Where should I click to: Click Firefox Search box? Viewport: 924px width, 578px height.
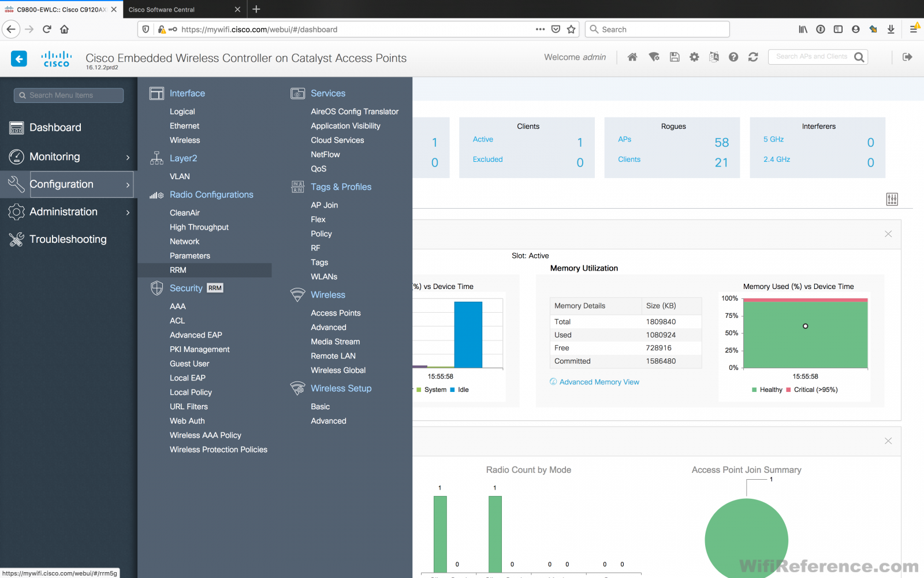(x=657, y=29)
